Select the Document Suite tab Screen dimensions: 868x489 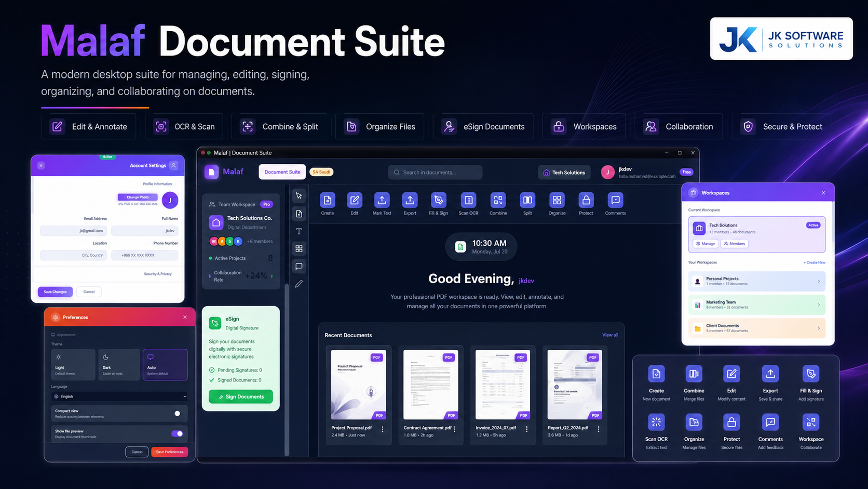point(282,172)
